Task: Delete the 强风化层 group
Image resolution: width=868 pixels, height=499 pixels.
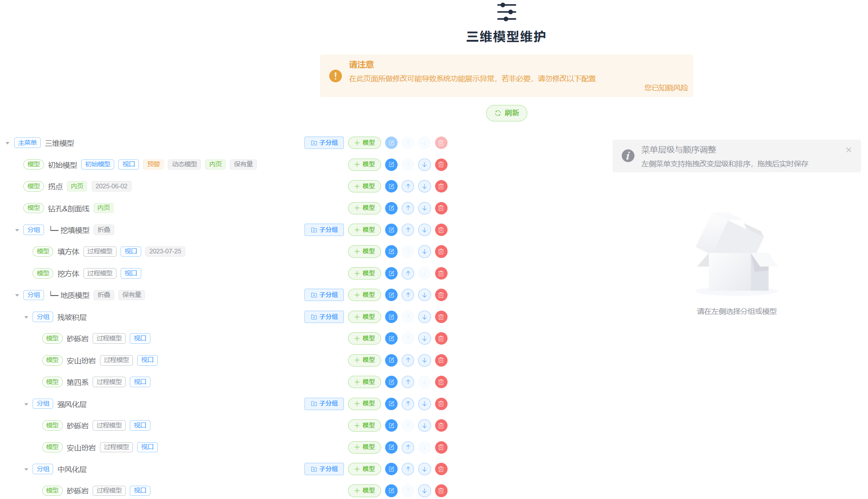Action: click(x=441, y=404)
